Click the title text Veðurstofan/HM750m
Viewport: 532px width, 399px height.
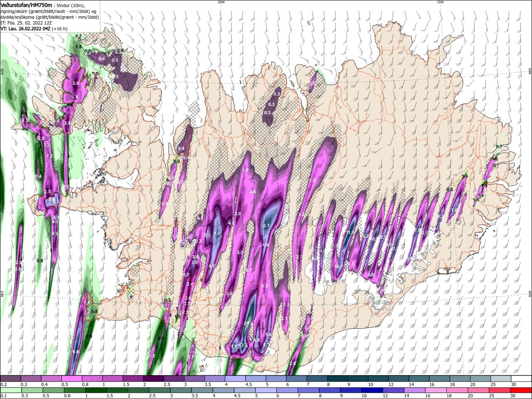click(27, 5)
